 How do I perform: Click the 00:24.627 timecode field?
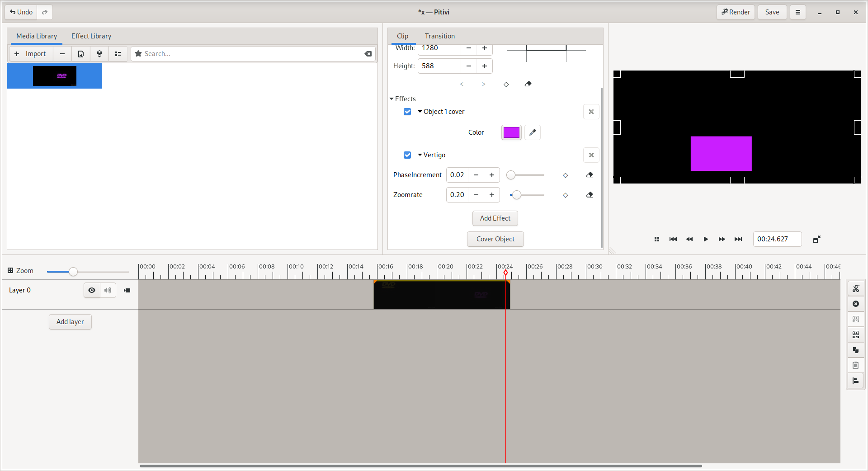coord(777,239)
